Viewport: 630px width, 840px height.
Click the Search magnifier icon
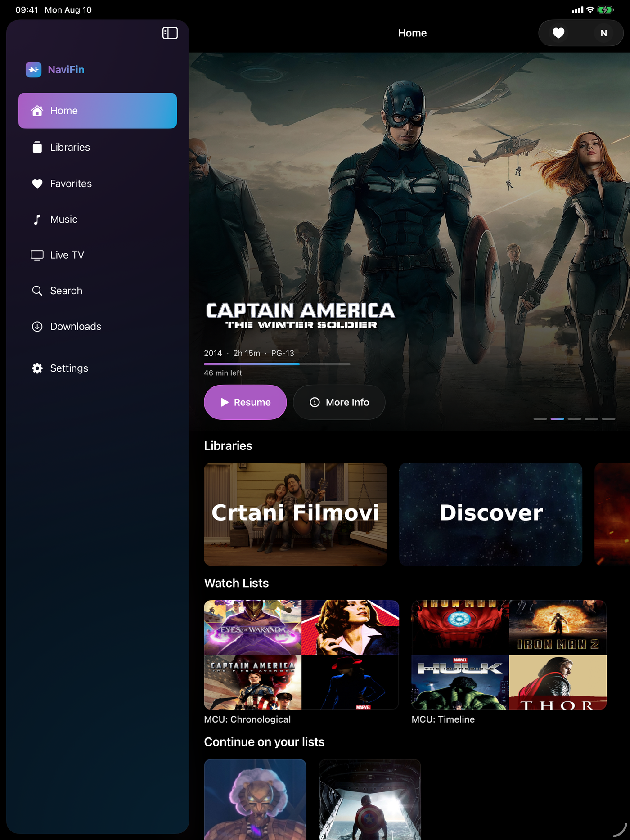(37, 291)
